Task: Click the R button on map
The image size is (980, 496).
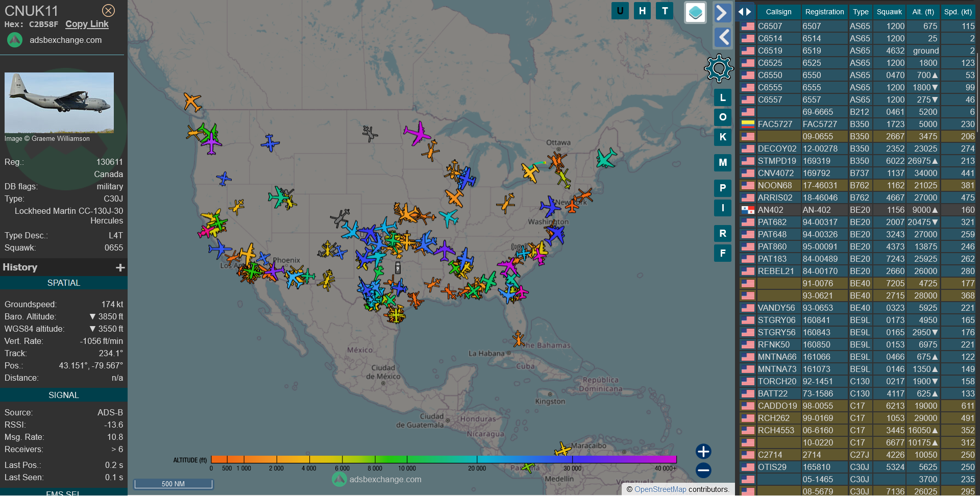Action: click(x=723, y=234)
